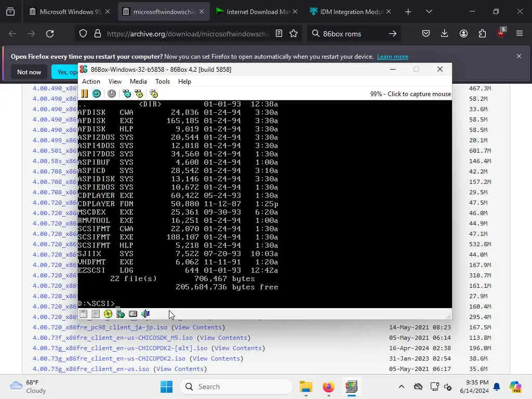
Task: Open a new Firefox tab
Action: pos(408,12)
